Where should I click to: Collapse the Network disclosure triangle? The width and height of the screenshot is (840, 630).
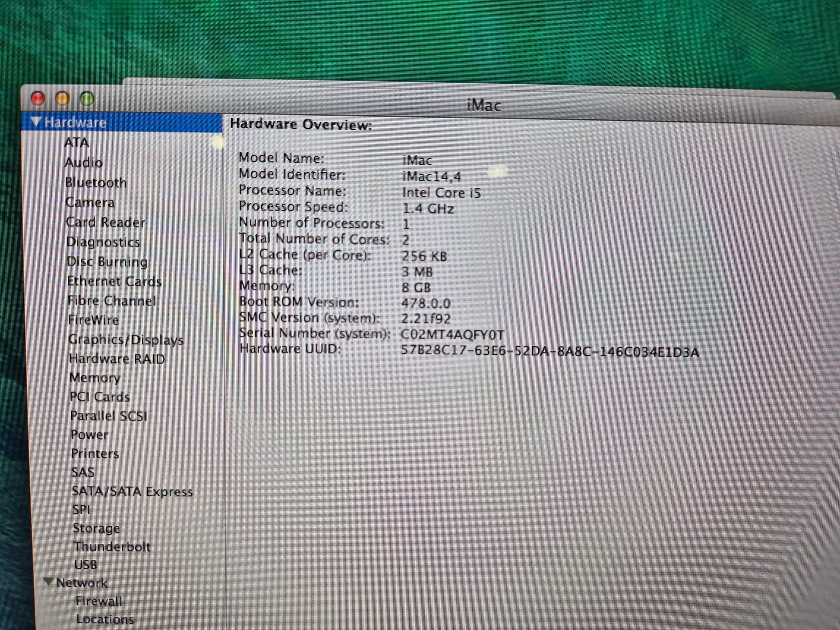49,582
